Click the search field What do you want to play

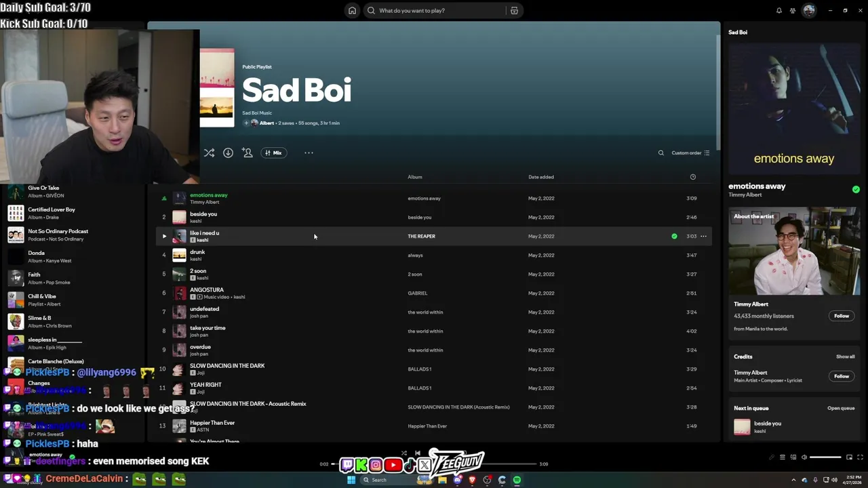click(434, 11)
